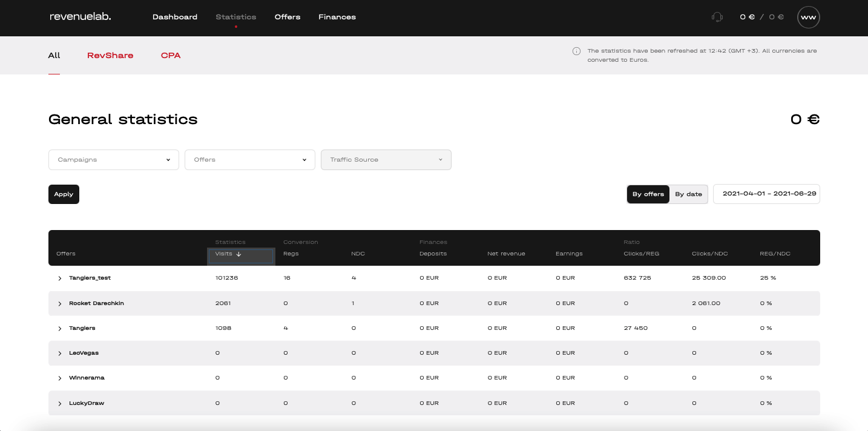This screenshot has width=868, height=431.
Task: Expand the Rocket Darechkin row
Action: click(x=60, y=304)
